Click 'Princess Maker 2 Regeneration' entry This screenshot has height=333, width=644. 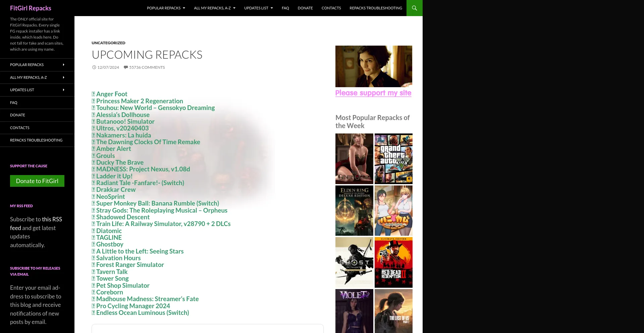click(x=140, y=101)
